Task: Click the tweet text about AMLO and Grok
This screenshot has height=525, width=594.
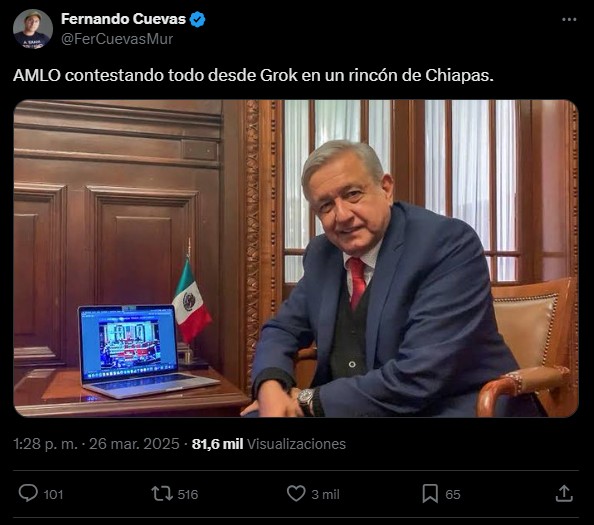Action: point(253,75)
